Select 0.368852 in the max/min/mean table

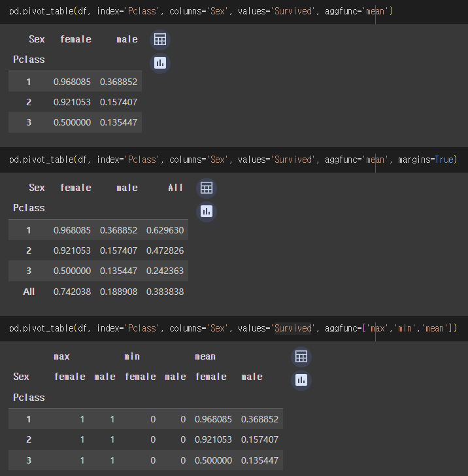click(x=259, y=419)
